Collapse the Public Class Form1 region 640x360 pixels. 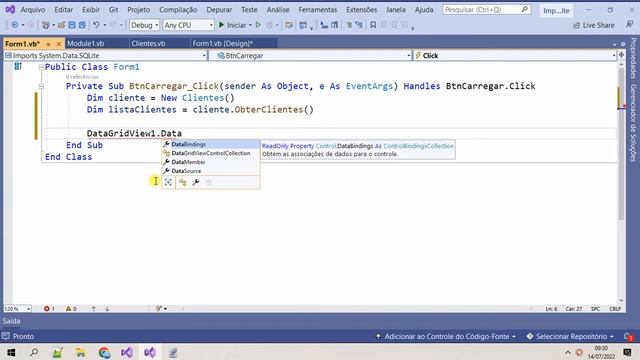click(41, 67)
